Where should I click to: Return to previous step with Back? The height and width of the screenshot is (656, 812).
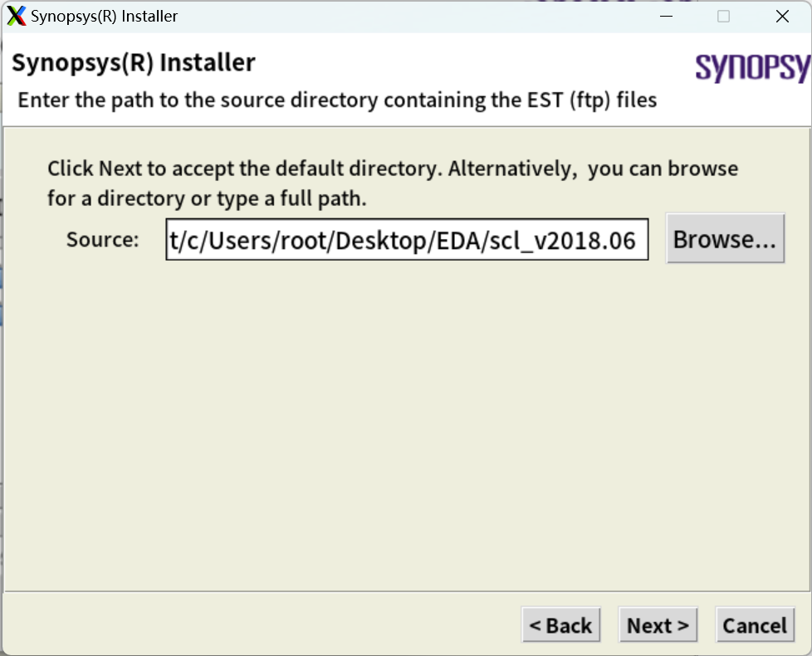pyautogui.click(x=561, y=624)
